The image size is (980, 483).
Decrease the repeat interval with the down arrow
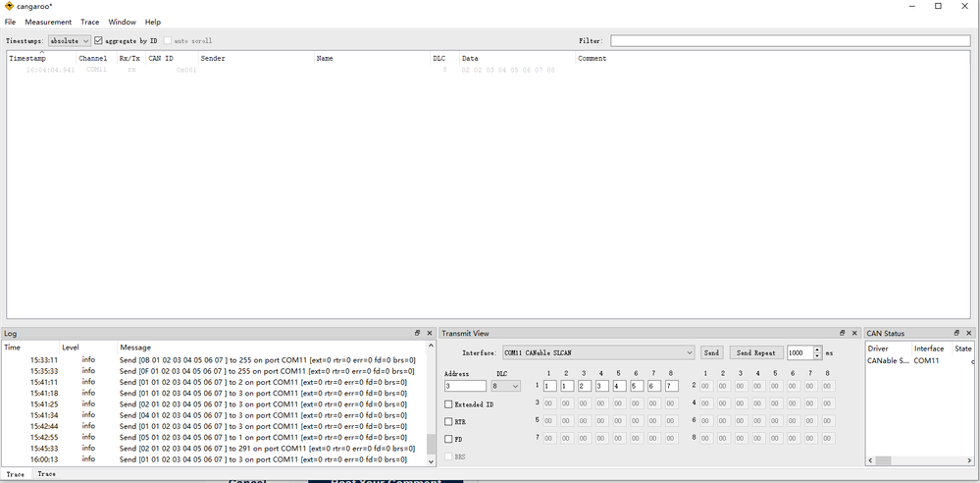817,356
